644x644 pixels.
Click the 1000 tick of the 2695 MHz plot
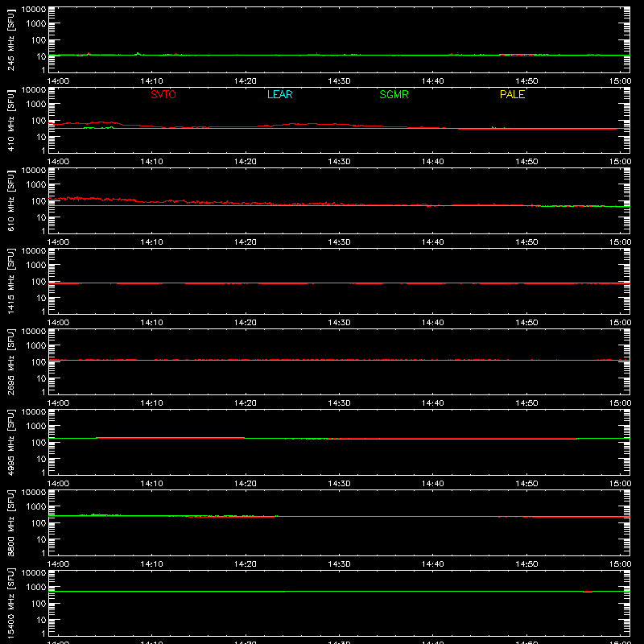[x=36, y=346]
